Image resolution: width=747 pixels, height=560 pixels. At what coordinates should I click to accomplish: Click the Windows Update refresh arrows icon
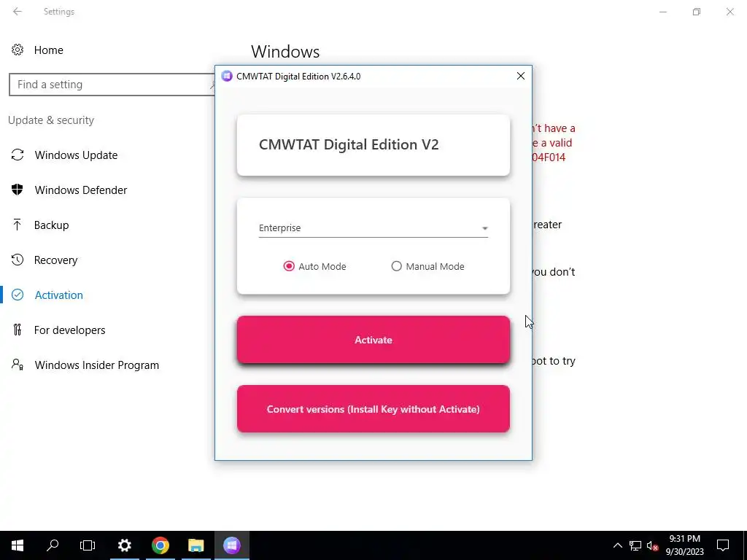pos(18,155)
